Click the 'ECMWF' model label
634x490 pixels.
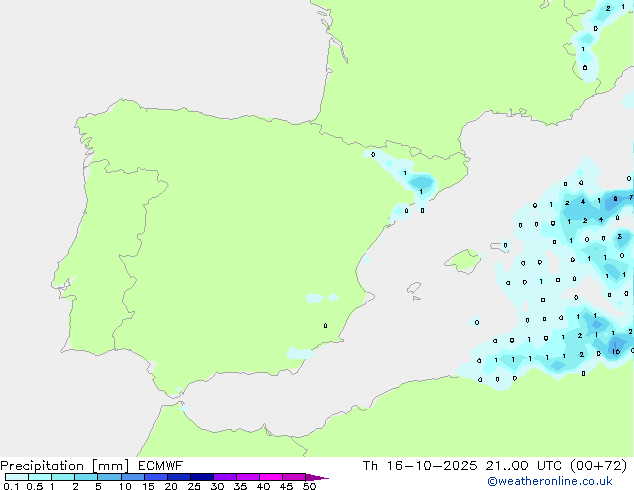[161, 466]
